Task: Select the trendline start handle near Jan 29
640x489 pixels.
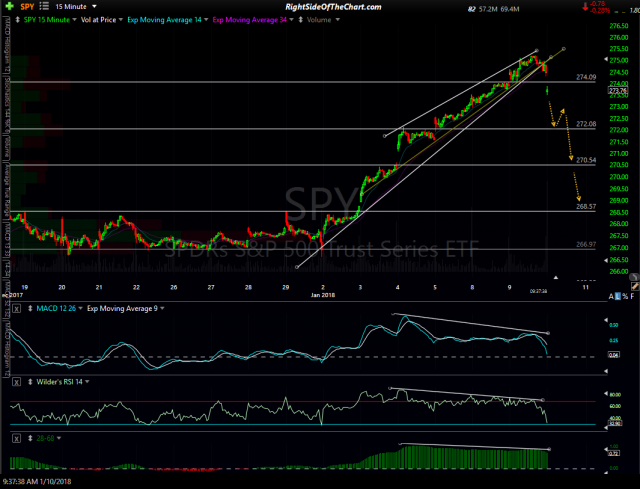Action: (x=297, y=267)
